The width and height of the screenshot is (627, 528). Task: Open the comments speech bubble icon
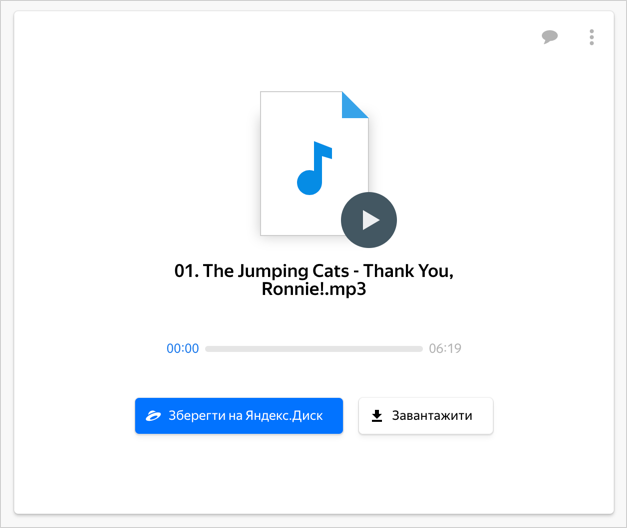pos(550,37)
